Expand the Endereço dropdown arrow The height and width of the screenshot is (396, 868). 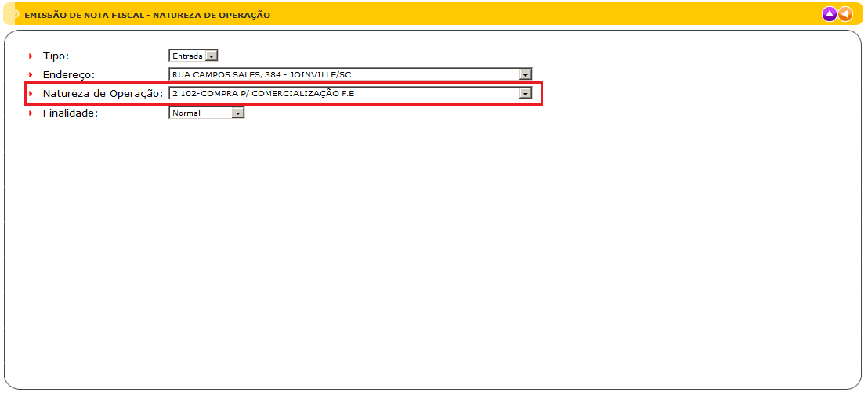point(526,74)
